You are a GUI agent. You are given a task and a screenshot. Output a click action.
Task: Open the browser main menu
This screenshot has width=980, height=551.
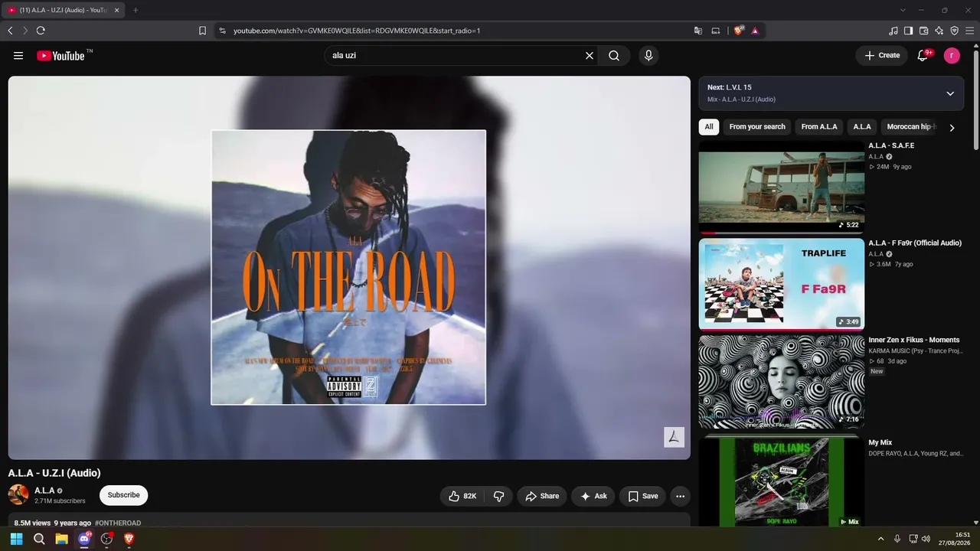coord(970,31)
